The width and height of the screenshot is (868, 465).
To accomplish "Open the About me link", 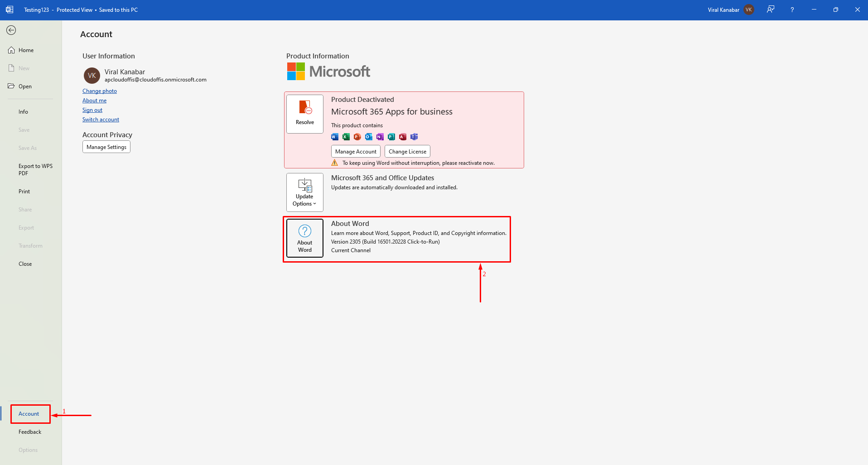I will tap(94, 101).
